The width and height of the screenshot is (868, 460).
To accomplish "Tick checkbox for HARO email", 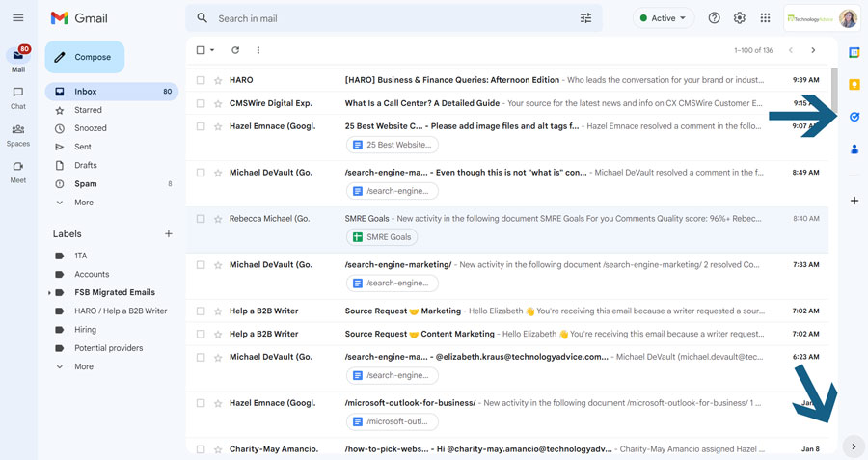I will pos(201,80).
